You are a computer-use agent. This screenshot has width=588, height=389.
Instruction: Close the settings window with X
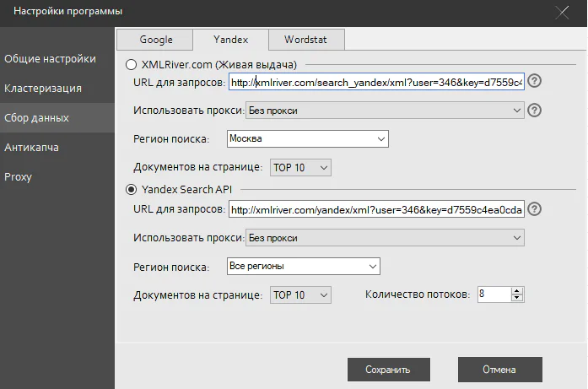coord(562,13)
